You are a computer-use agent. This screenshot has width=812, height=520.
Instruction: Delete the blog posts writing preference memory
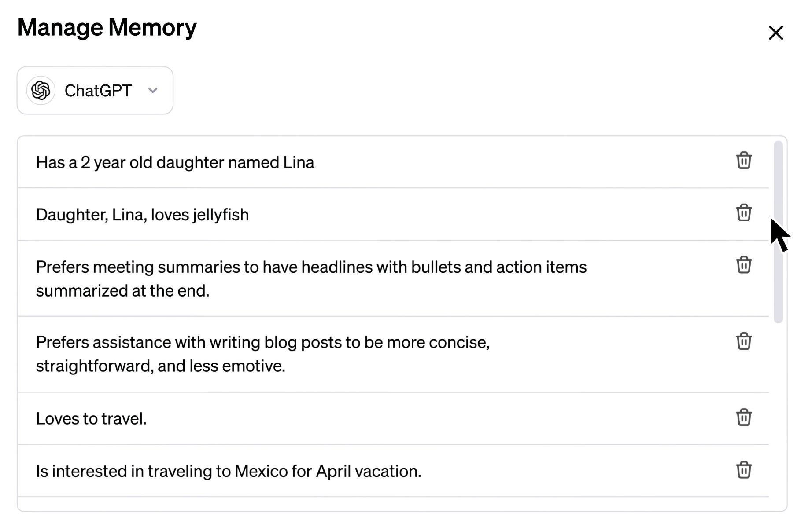point(744,341)
